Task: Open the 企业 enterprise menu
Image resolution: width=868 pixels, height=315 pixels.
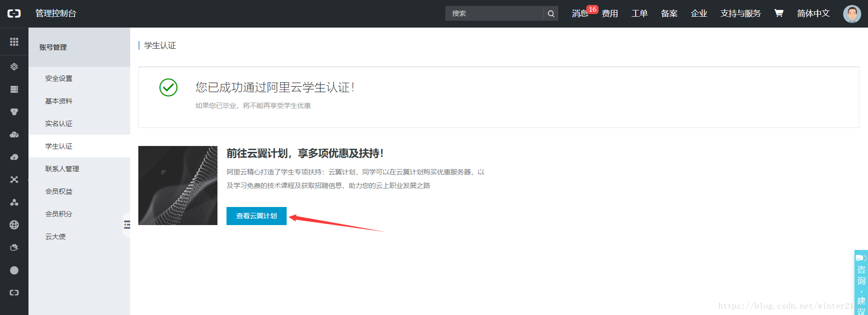Action: (699, 14)
